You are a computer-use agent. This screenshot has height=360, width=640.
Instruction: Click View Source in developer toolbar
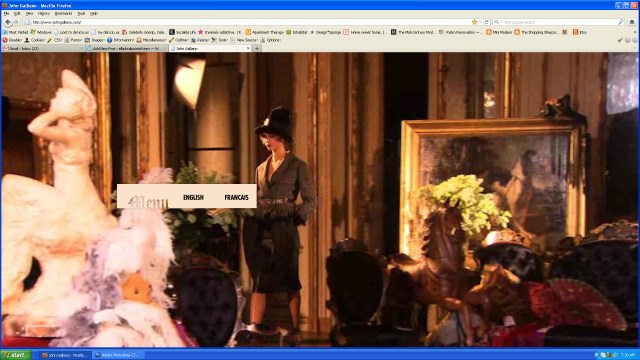[244, 40]
